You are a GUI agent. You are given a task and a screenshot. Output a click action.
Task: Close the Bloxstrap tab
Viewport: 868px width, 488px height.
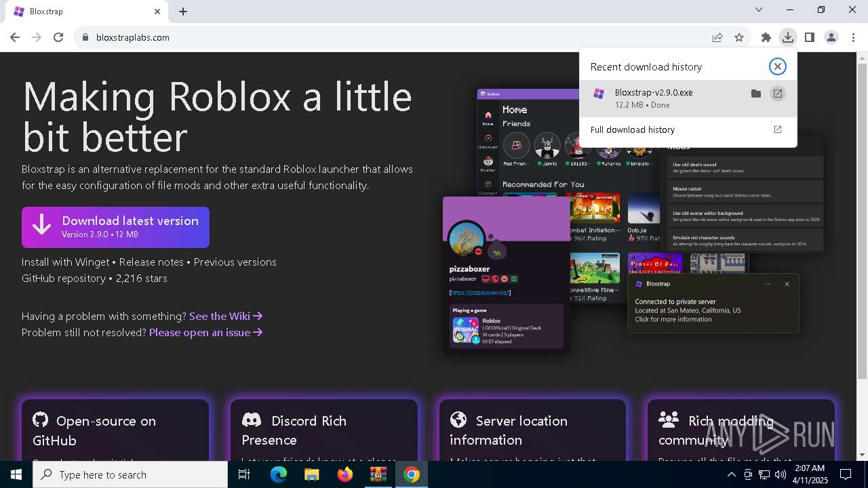click(x=157, y=12)
